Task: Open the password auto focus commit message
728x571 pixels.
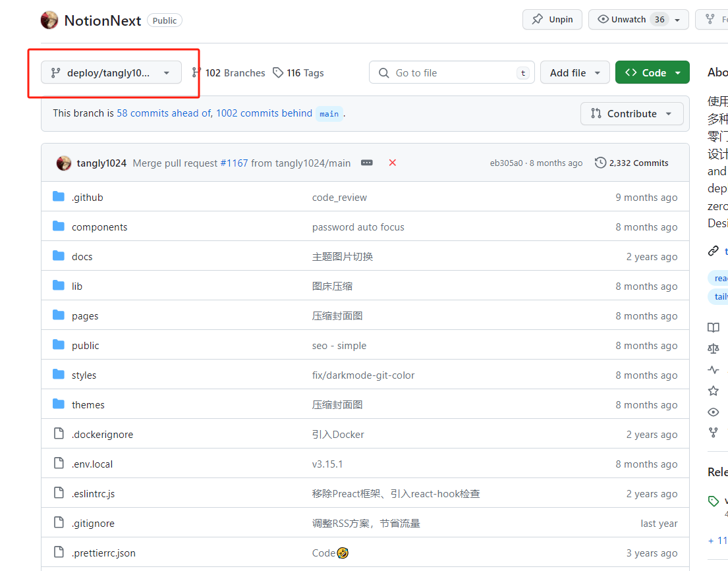Action: (x=358, y=227)
